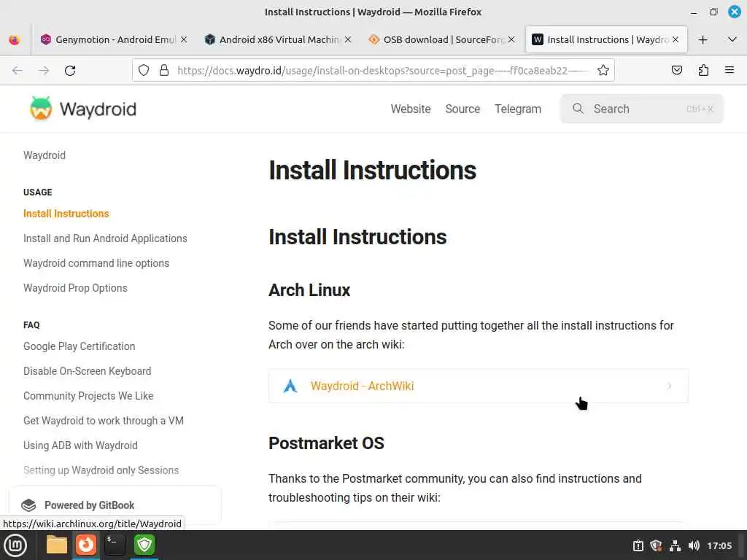Click the Arch Linux logo icon
Viewport: 747px width, 560px height.
tap(290, 386)
